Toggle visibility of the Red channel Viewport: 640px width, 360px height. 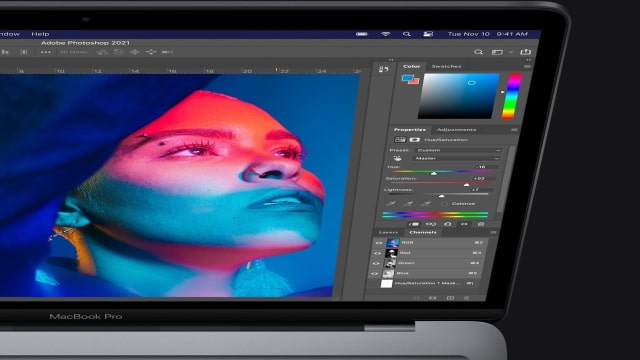(377, 253)
